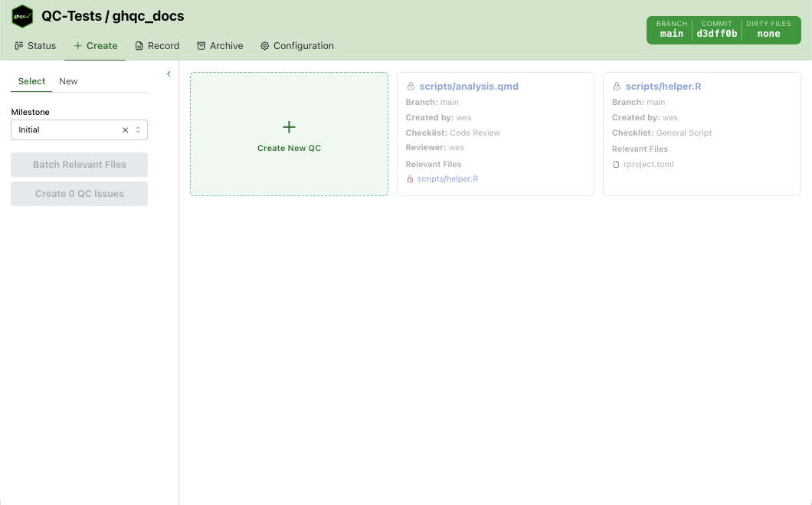Choose the Select milestone tab
This screenshot has width=812, height=505.
point(31,81)
